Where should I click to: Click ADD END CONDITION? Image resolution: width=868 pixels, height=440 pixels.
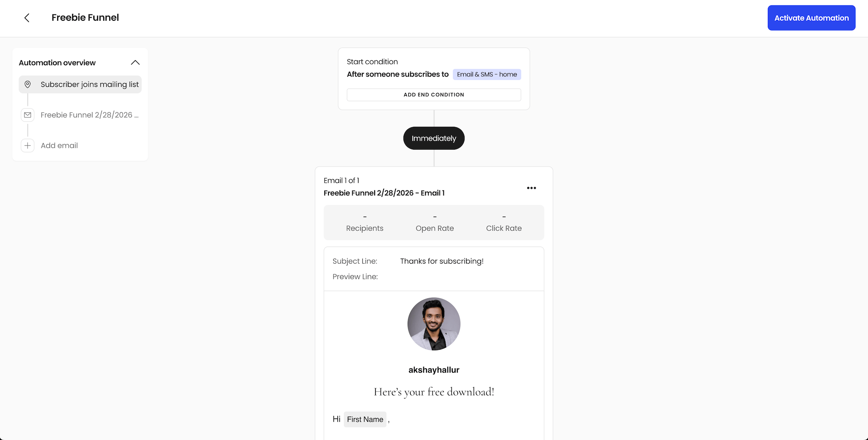(x=434, y=95)
